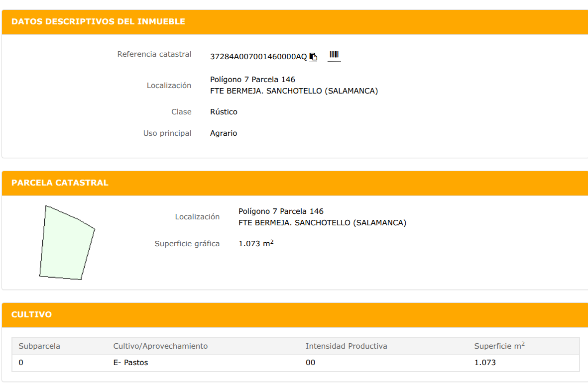Viewport: 588px width, 385px height.
Task: Select reference number 37284A007001460000AQ
Action: coord(258,57)
